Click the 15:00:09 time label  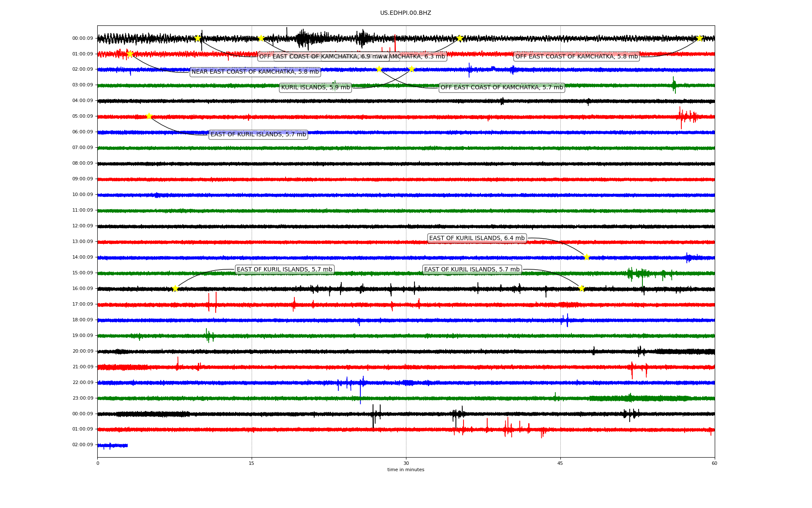click(x=82, y=273)
